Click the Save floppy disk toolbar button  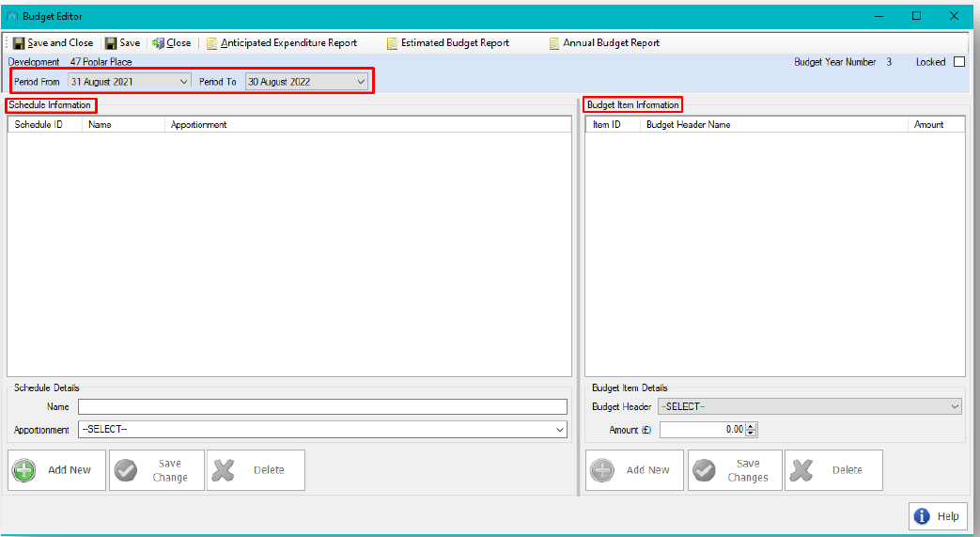coord(122,42)
